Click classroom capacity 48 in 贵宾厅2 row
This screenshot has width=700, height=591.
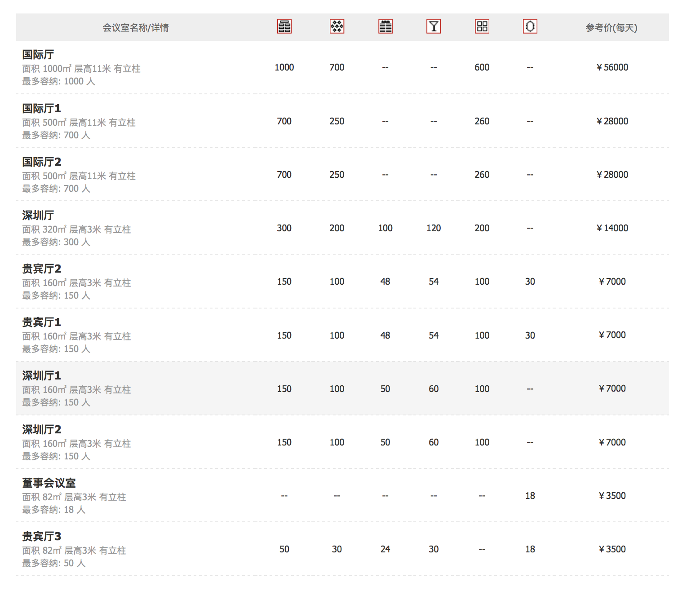click(385, 282)
